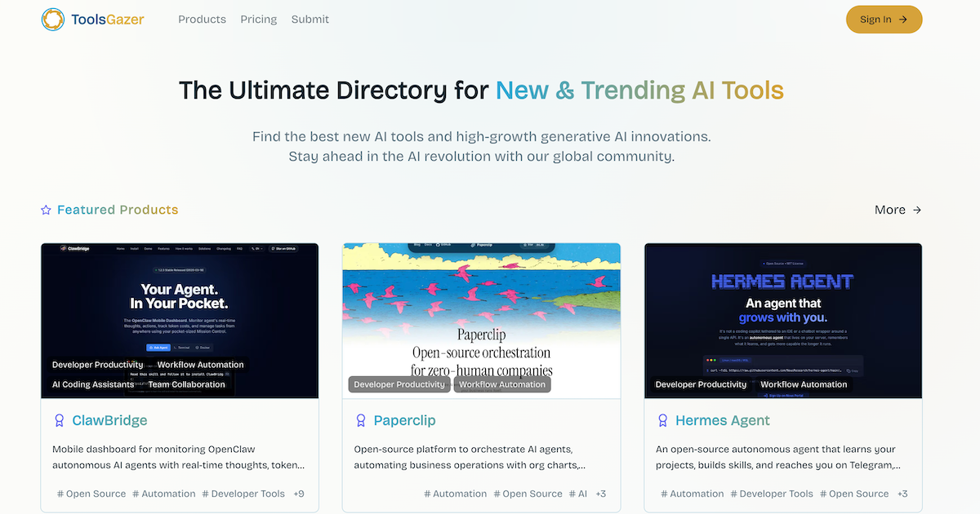The height and width of the screenshot is (514, 980).
Task: Select Team Collaboration badge on ClawBridge card
Action: [186, 384]
